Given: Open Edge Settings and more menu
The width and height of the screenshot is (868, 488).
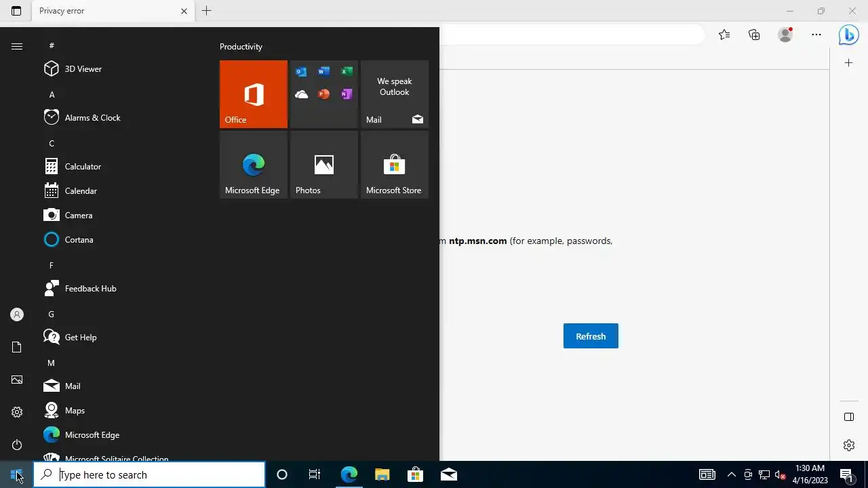Looking at the screenshot, I should (x=816, y=35).
